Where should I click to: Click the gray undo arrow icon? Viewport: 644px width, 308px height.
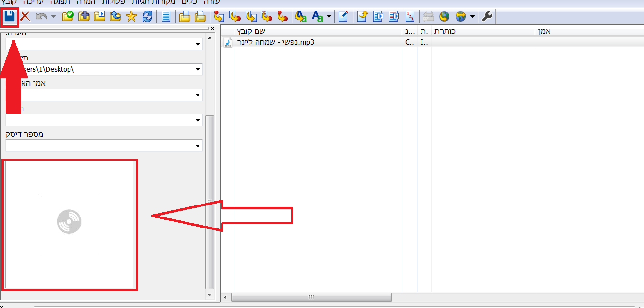coord(42,17)
